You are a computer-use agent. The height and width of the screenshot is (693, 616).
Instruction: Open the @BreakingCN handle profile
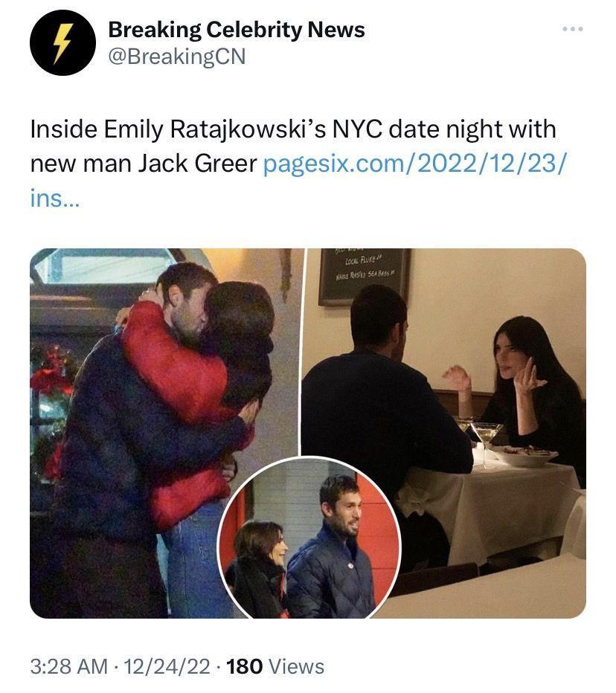coord(177,57)
